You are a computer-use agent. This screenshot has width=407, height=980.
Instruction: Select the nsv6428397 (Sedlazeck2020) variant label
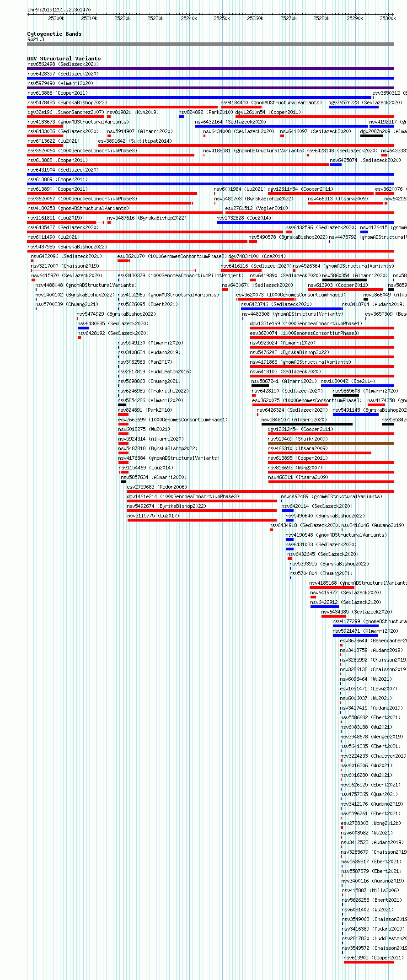(x=63, y=74)
